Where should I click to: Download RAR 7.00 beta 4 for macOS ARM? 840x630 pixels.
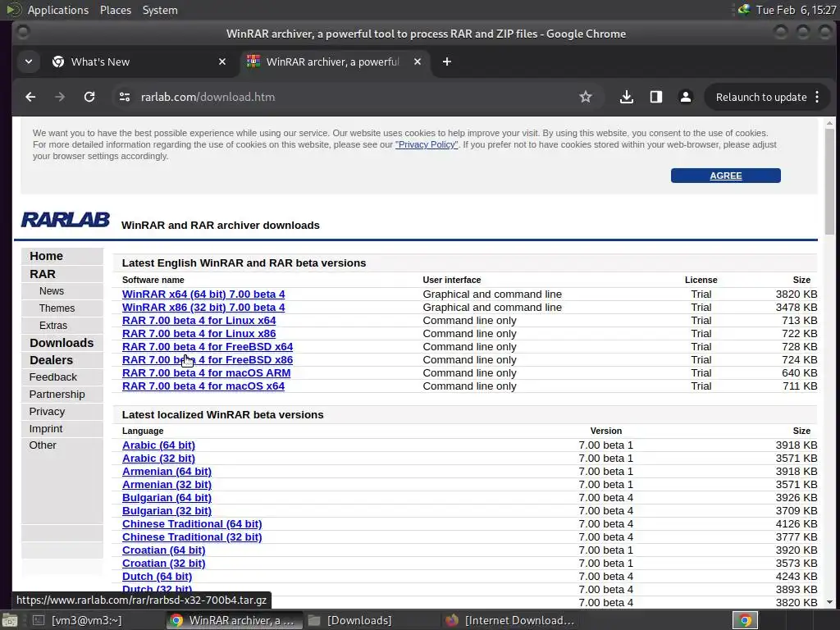point(206,373)
